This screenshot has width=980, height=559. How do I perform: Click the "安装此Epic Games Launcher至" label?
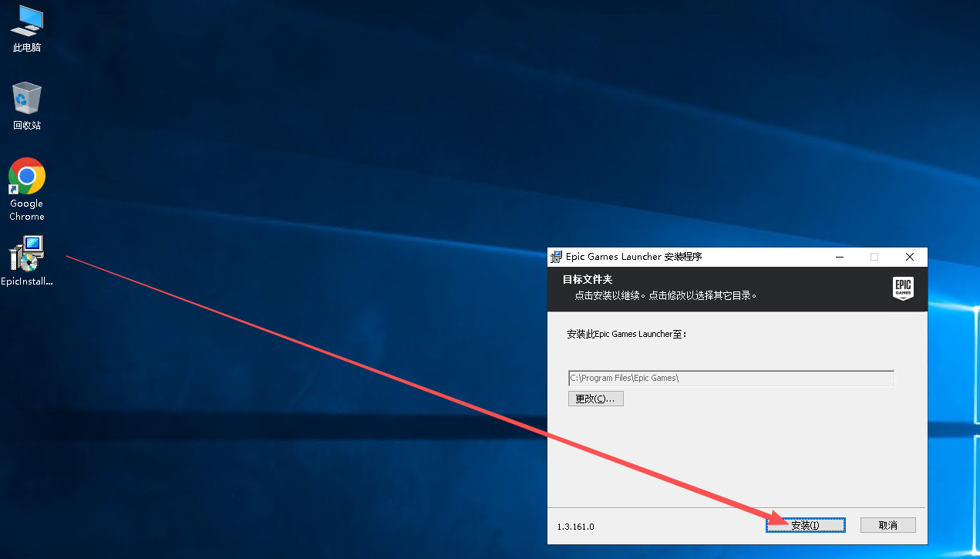coord(626,335)
